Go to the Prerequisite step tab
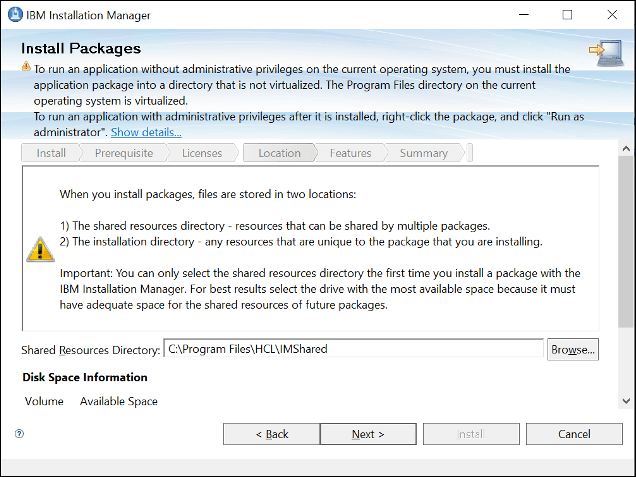The image size is (636, 477). (124, 153)
